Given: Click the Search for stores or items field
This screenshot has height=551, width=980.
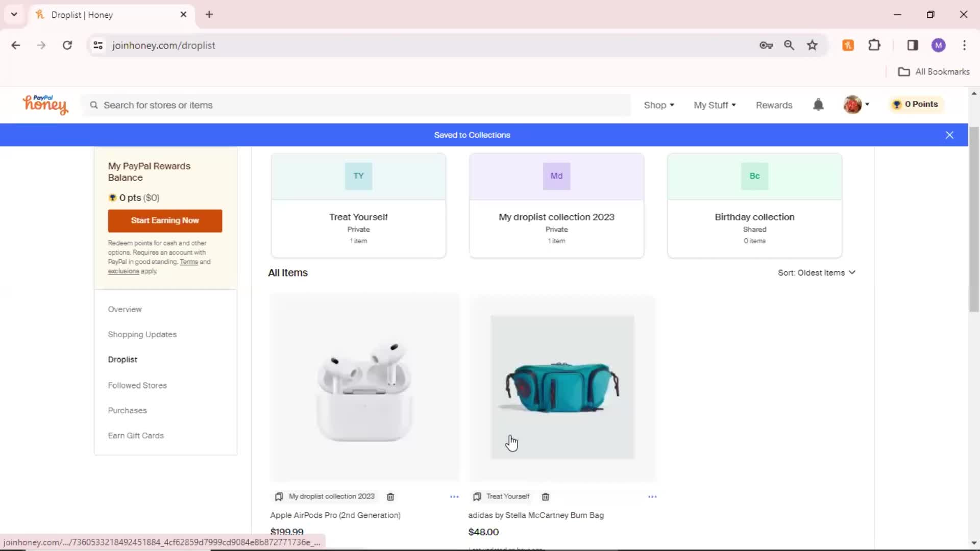Looking at the screenshot, I should pyautogui.click(x=356, y=105).
